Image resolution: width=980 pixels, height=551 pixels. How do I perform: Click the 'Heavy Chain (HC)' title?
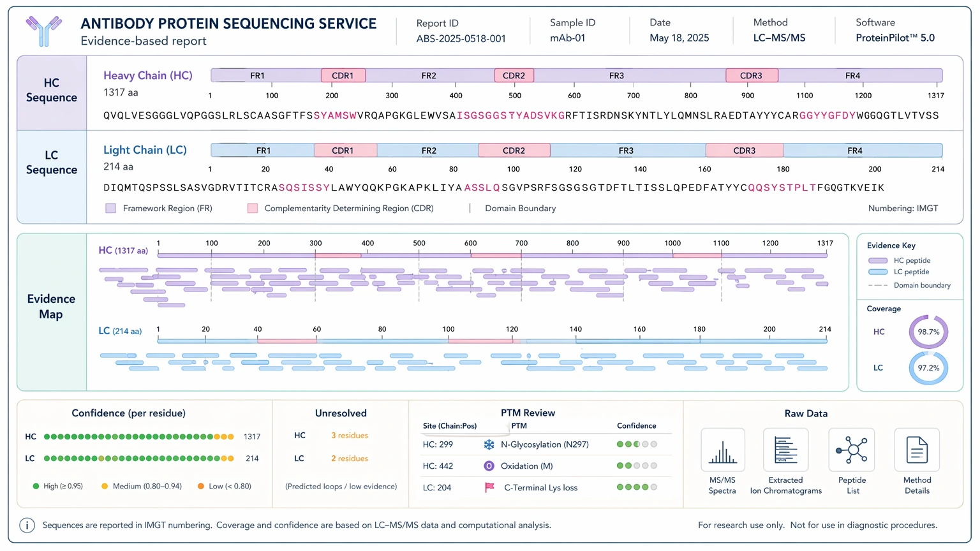point(148,75)
